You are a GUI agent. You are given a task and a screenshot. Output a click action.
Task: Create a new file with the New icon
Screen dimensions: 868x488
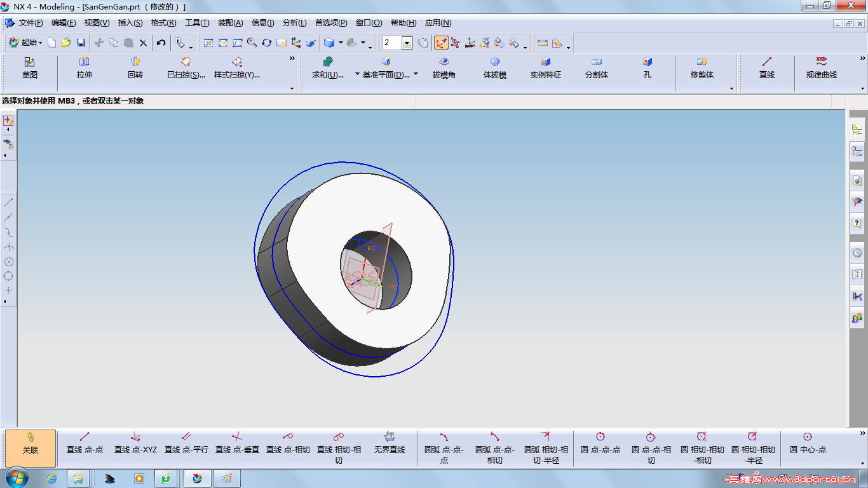tap(52, 43)
